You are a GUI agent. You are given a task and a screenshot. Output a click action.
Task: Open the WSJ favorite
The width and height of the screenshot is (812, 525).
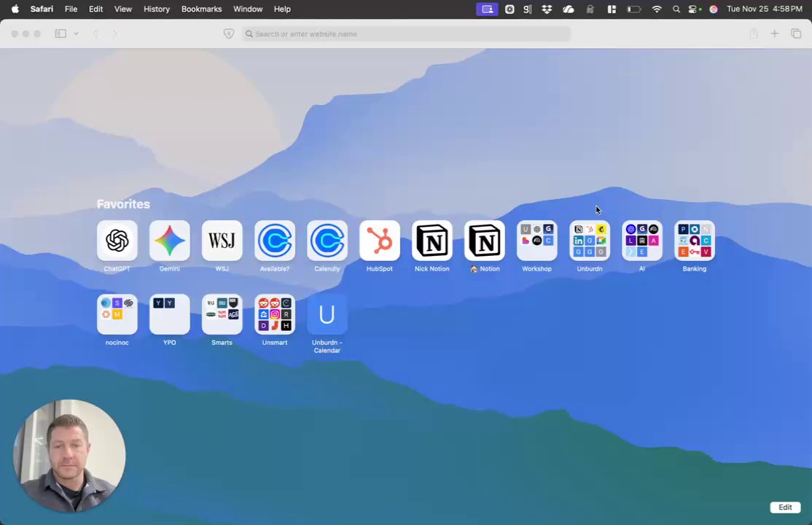222,241
